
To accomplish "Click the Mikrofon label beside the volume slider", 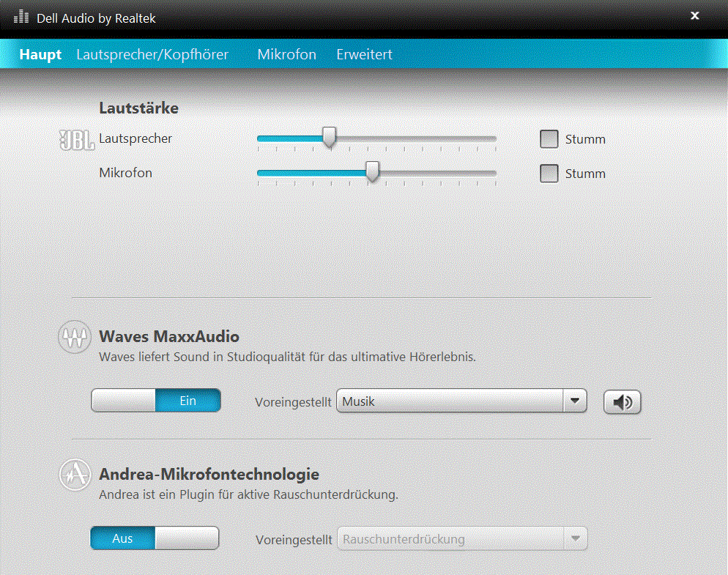I will pyautogui.click(x=125, y=173).
